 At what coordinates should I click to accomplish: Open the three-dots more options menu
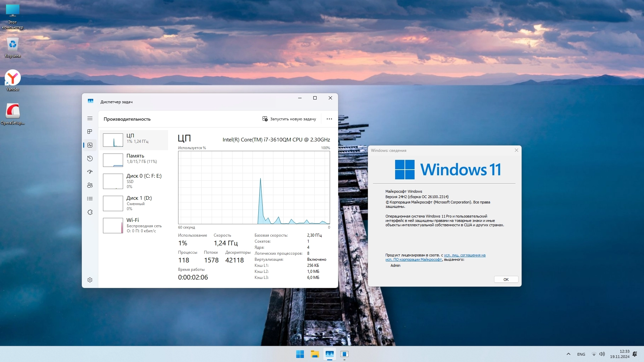pos(329,119)
